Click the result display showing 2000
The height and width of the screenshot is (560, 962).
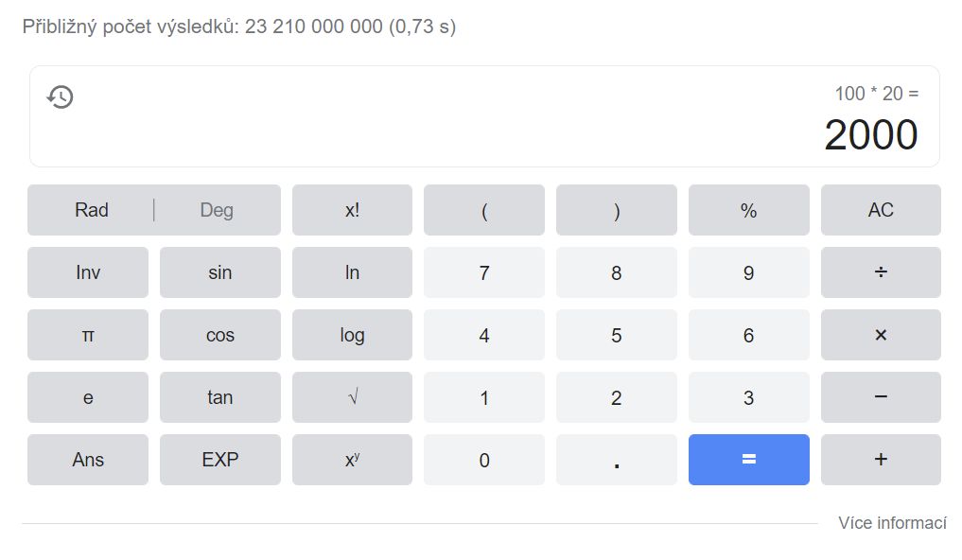(870, 135)
